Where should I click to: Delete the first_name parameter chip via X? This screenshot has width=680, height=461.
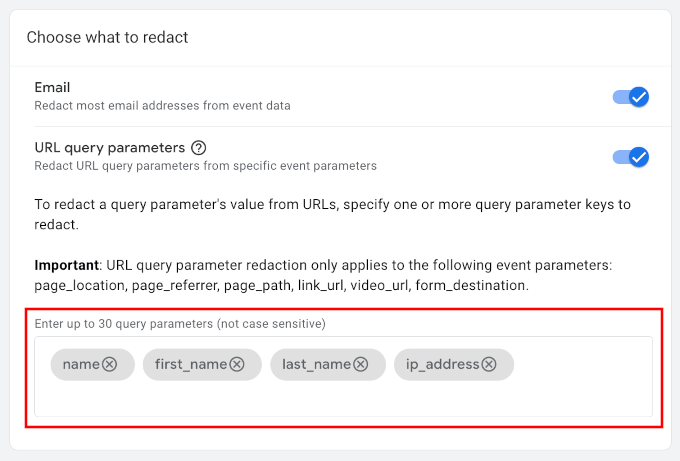point(237,365)
